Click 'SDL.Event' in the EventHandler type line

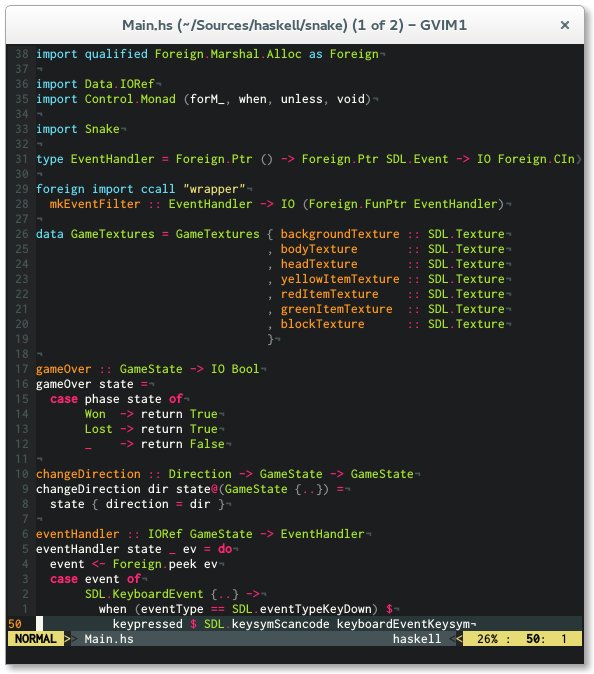(x=417, y=159)
